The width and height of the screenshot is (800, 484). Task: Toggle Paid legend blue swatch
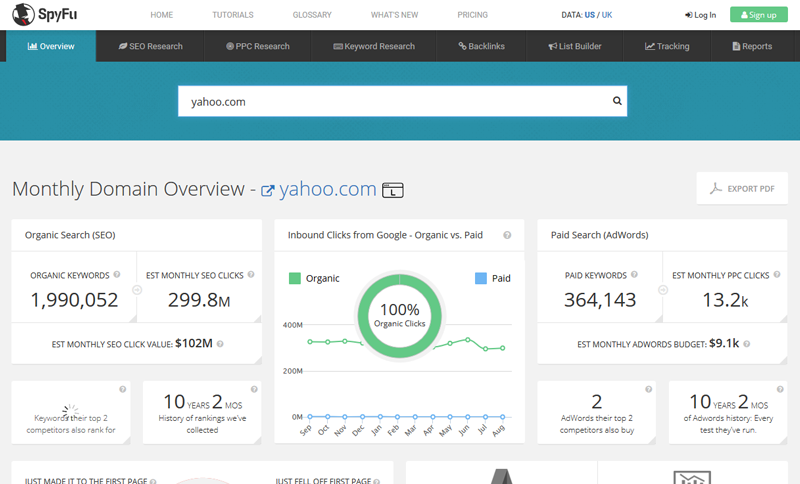pyautogui.click(x=481, y=278)
